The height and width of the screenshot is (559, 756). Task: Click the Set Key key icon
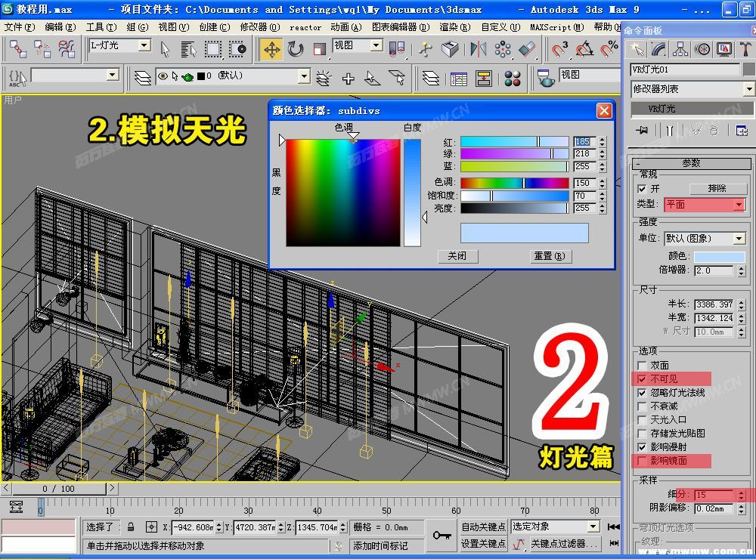442,535
